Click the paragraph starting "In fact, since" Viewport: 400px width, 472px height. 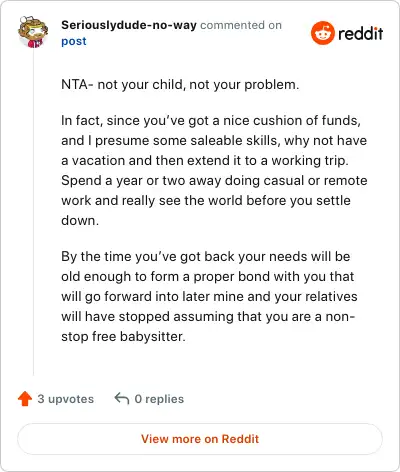click(214, 170)
